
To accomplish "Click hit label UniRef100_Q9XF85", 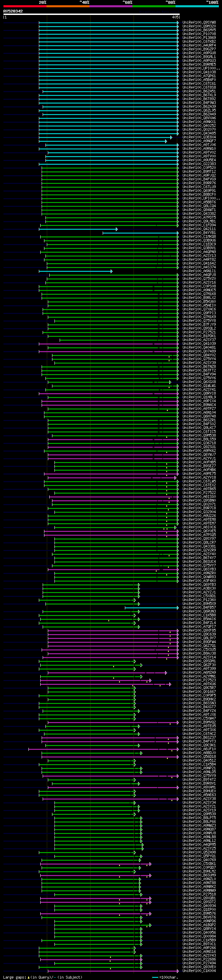I will point(199,631).
